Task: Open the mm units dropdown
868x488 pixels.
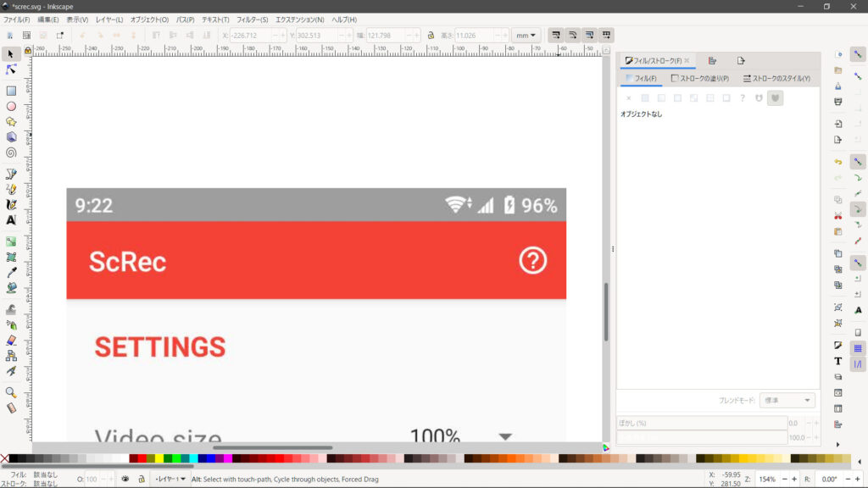Action: click(x=526, y=36)
